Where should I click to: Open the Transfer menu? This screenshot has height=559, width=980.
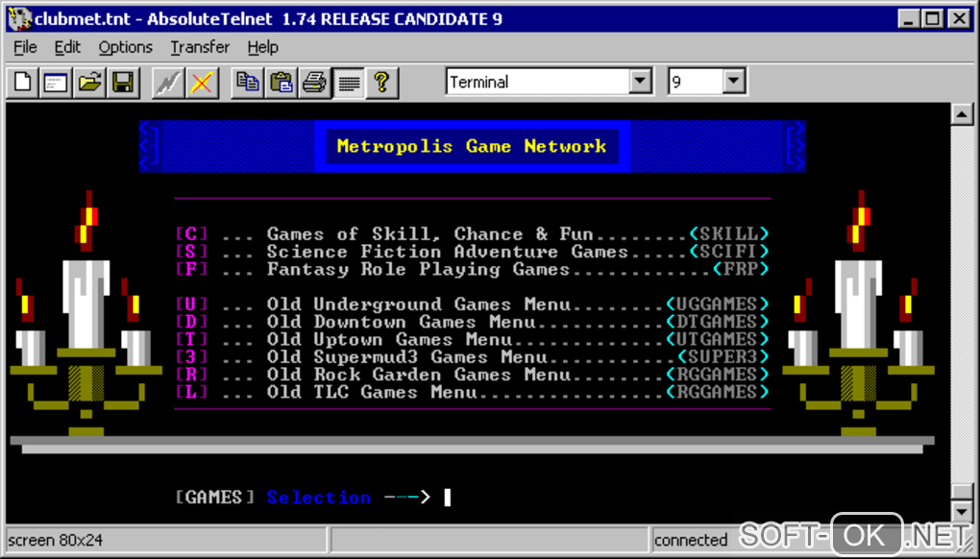pos(200,47)
